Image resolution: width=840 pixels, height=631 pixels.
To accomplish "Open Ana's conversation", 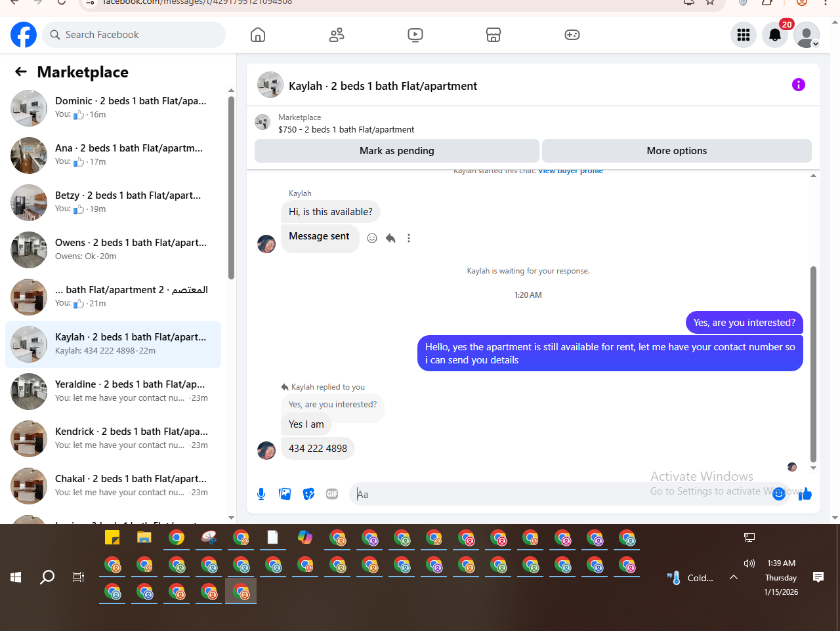I will point(113,155).
